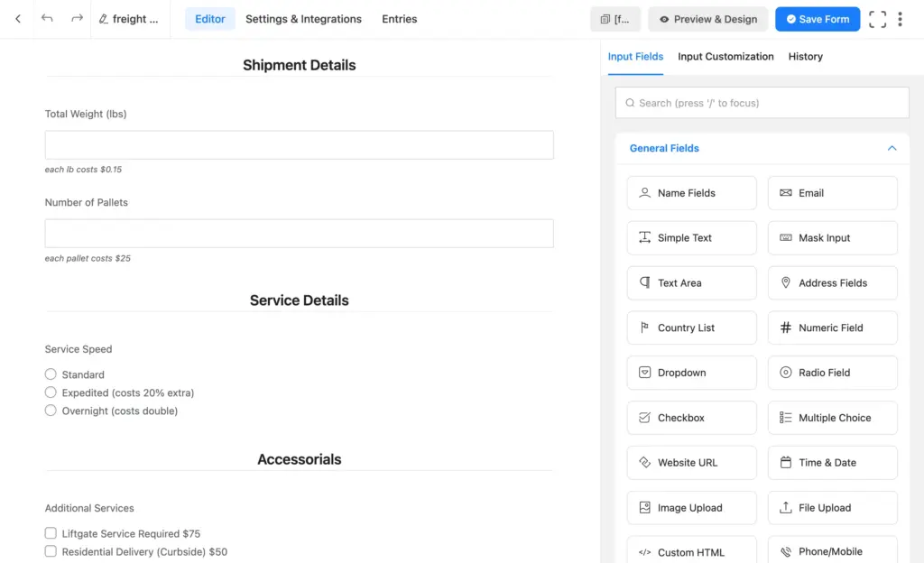
Task: Check the Liftgate Service Required checkbox
Action: click(x=51, y=533)
